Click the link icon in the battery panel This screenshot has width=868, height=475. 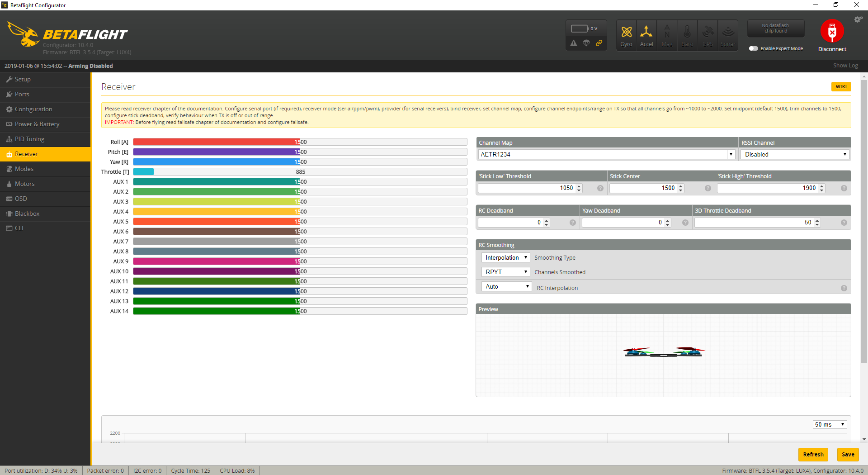599,43
